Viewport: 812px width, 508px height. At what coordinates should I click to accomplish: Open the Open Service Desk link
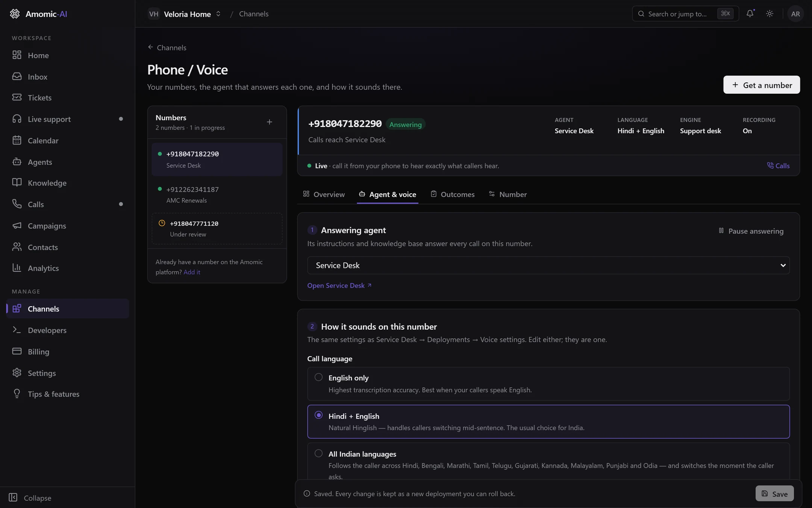point(339,286)
